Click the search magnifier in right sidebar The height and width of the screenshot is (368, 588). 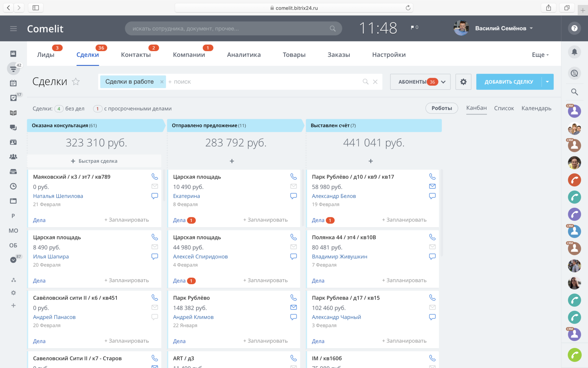(574, 92)
